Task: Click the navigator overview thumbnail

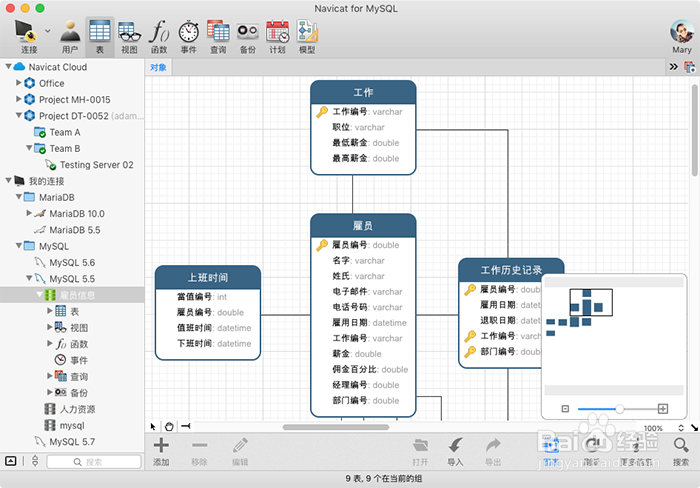Action: click(x=614, y=336)
